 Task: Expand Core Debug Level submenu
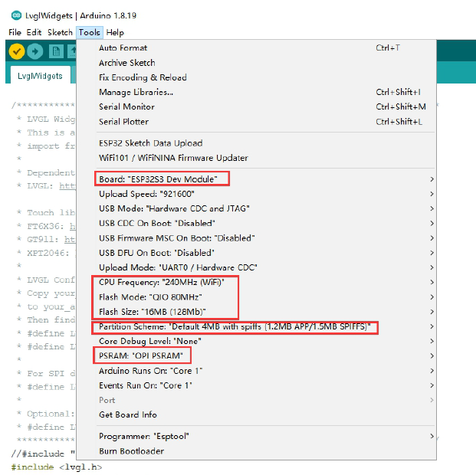(x=256, y=341)
